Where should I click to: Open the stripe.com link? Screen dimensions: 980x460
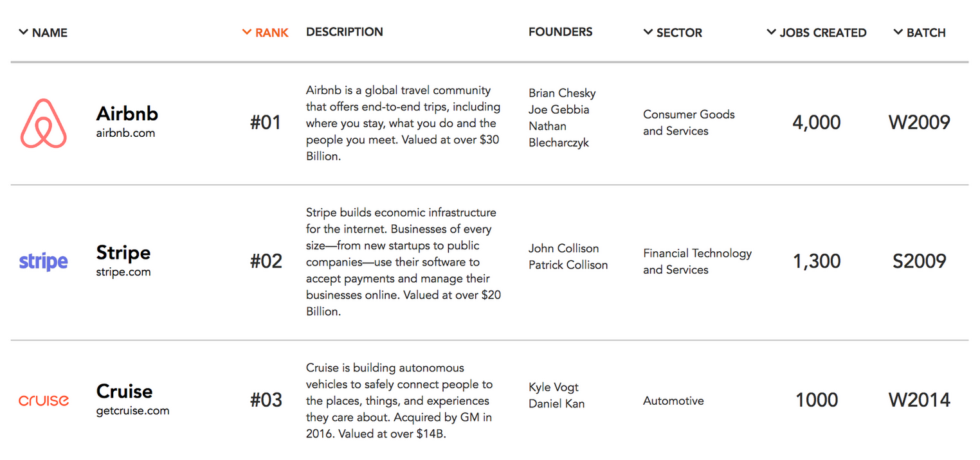pos(123,272)
